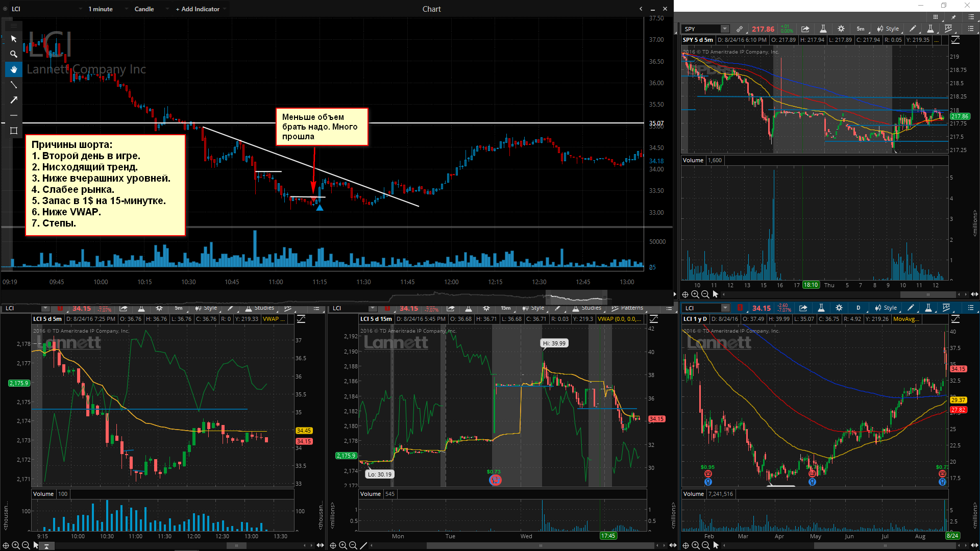Click the VWAP study label in LCI 5m chart
Screen dimensions: 980x551
274,319
